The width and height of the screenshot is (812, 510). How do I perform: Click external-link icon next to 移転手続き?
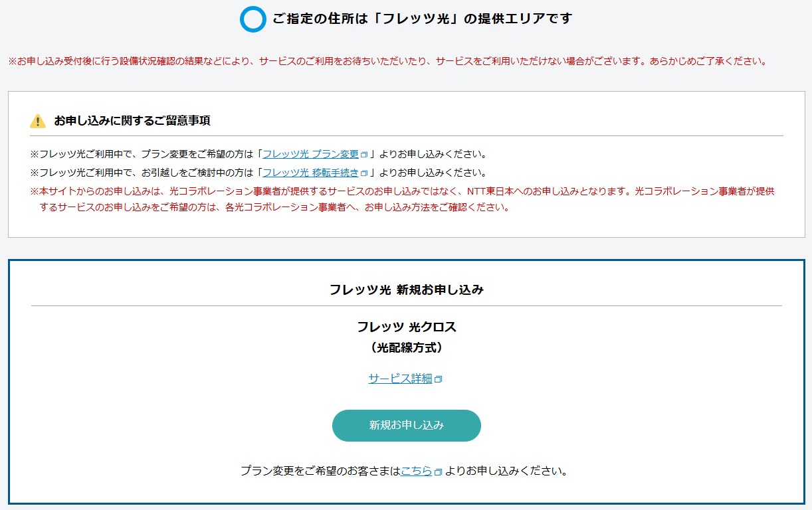tap(364, 173)
